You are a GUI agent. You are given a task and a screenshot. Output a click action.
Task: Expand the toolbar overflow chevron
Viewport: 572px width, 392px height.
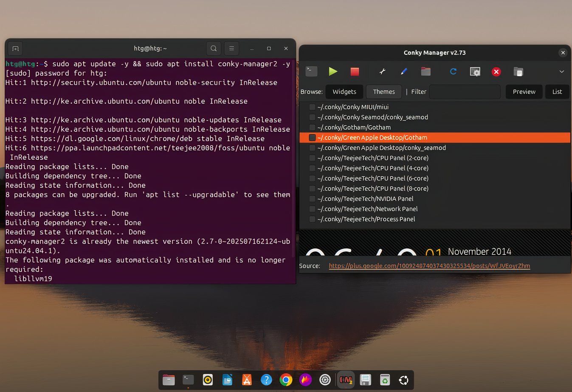[561, 71]
